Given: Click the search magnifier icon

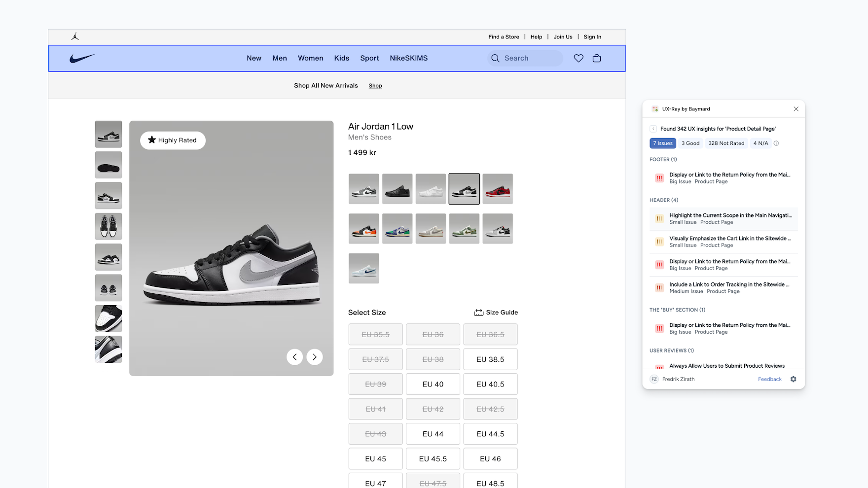Looking at the screenshot, I should point(495,58).
